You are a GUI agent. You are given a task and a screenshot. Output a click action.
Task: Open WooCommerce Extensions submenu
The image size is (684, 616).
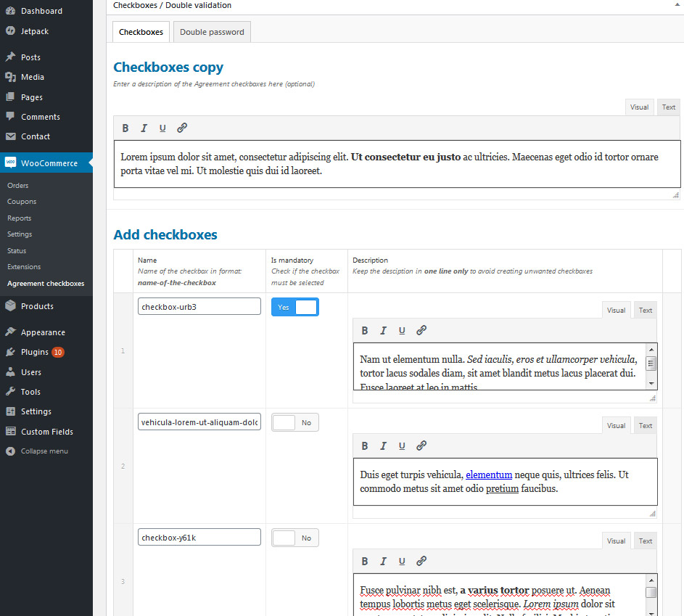pos(24,266)
